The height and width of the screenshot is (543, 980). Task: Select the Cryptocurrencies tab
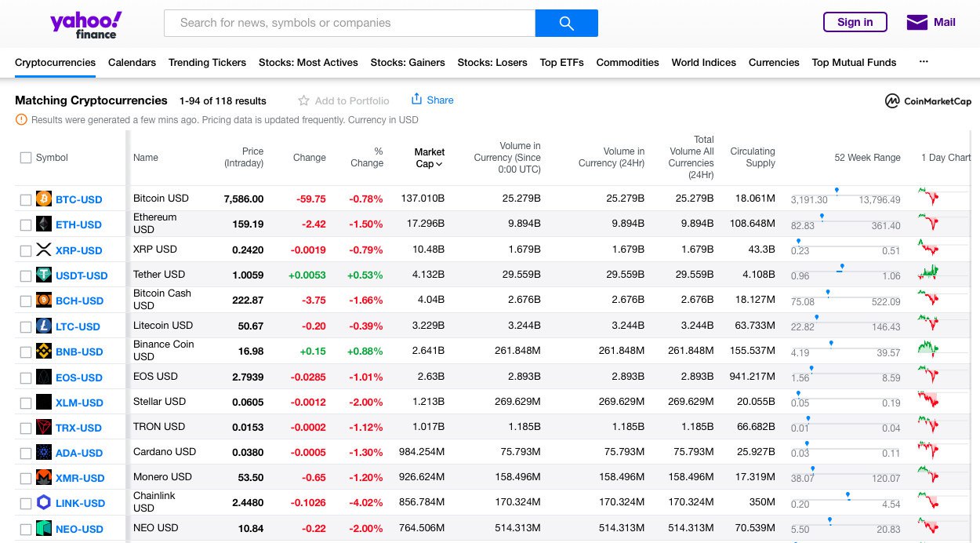click(55, 62)
